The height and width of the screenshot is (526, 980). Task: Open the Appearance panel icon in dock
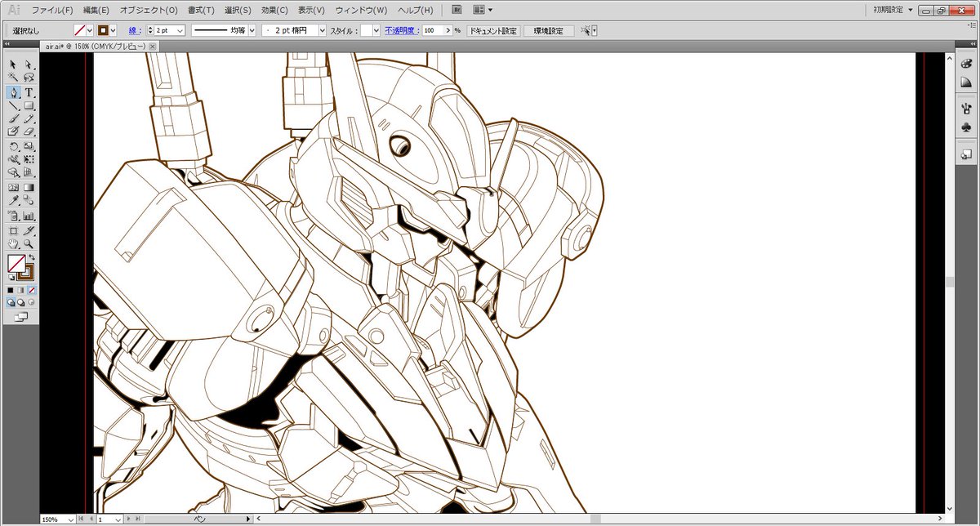pyautogui.click(x=966, y=154)
